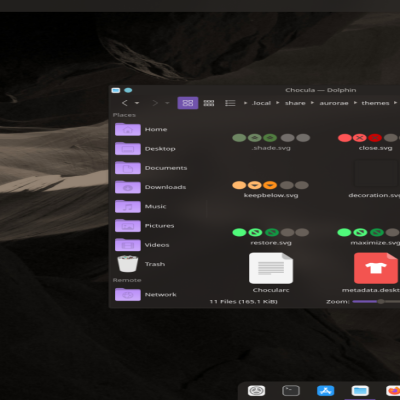This screenshot has width=400, height=400.
Task: Open the app store icon in dock
Action: point(326,390)
